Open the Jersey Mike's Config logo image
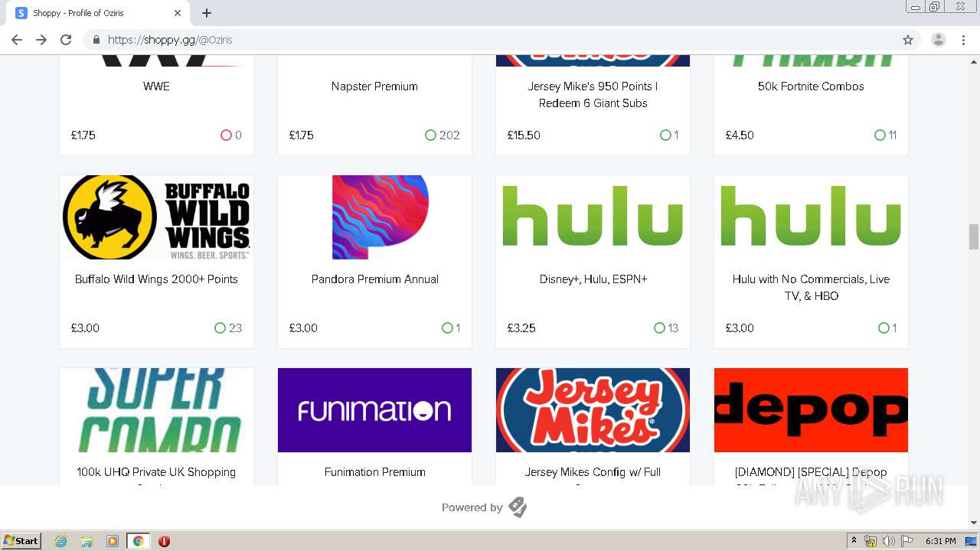The width and height of the screenshot is (980, 551). pyautogui.click(x=593, y=410)
